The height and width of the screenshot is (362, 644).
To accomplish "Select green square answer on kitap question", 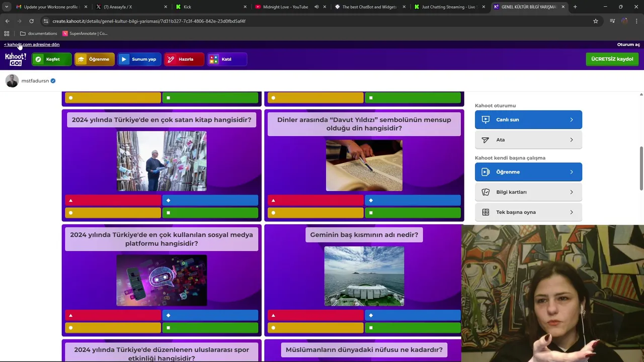I will coord(210,213).
